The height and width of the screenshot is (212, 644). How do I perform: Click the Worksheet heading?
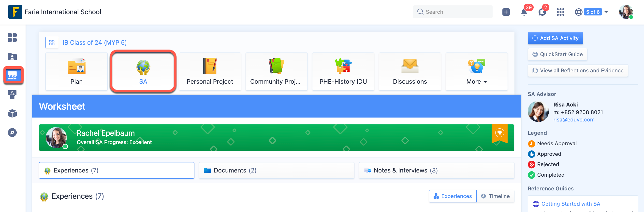(62, 106)
